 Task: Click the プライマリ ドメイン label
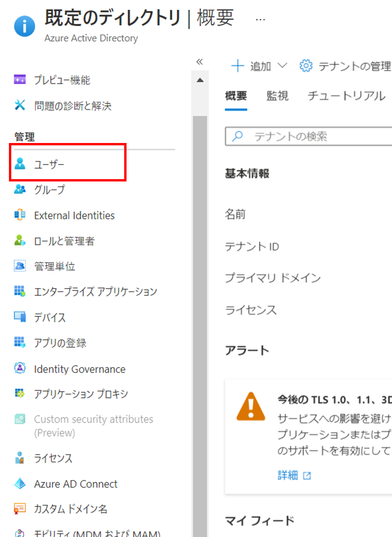[272, 277]
